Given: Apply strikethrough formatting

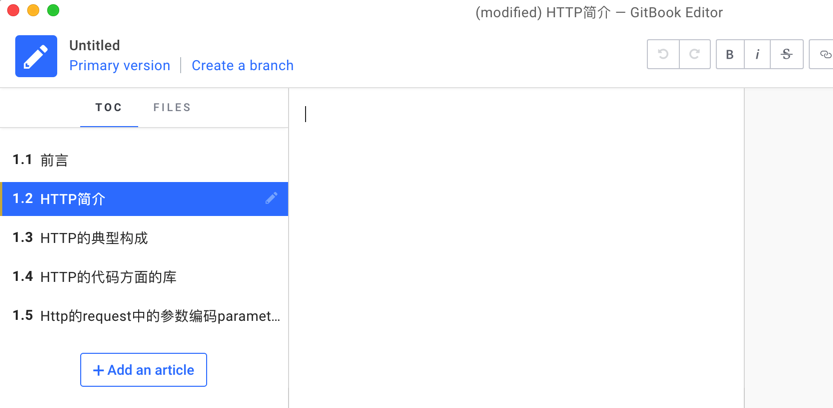Looking at the screenshot, I should 787,54.
